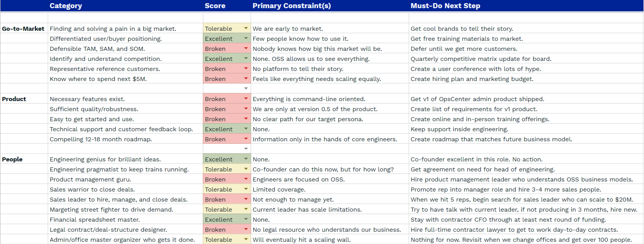
Task: Click dropdown arrow for "Necessary features exist" score
Action: [246, 99]
